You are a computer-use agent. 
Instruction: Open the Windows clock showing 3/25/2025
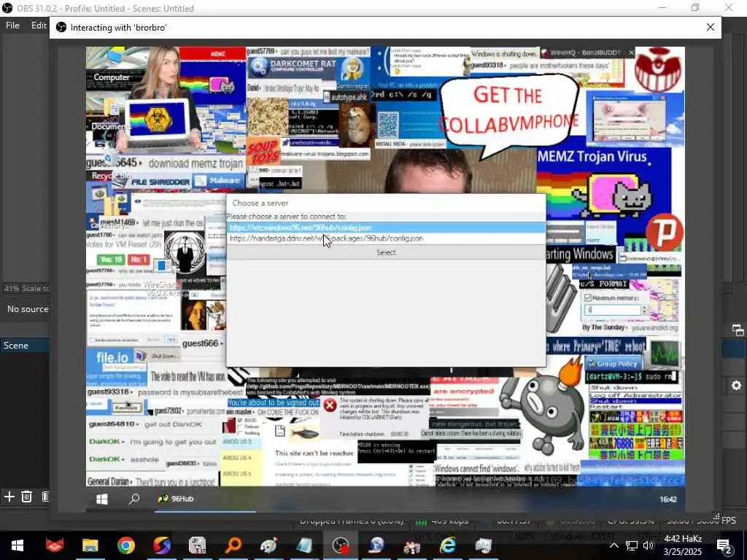coord(683,545)
